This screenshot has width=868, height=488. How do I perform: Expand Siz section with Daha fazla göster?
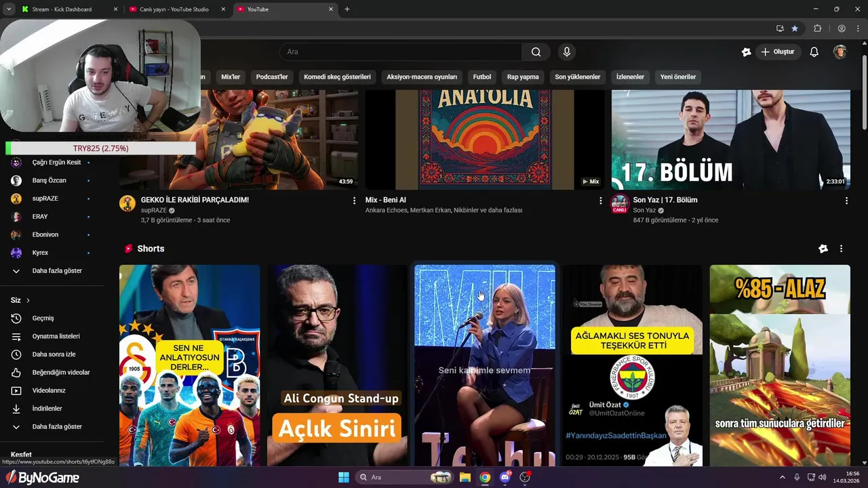click(57, 427)
